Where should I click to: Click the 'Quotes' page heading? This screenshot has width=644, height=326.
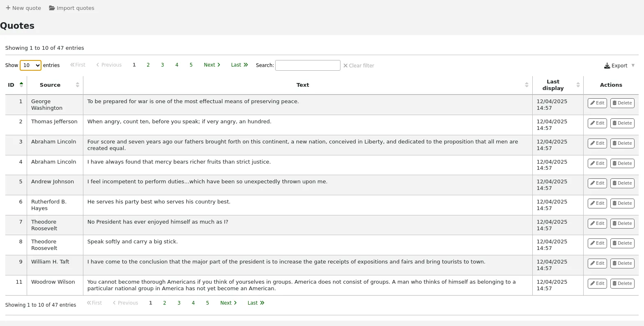click(x=17, y=25)
